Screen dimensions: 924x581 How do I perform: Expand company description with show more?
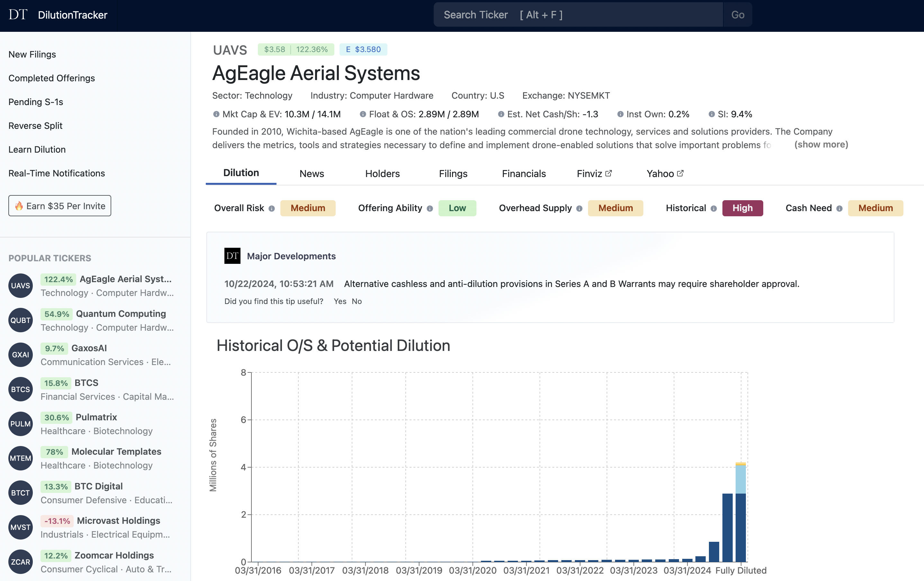coord(821,145)
